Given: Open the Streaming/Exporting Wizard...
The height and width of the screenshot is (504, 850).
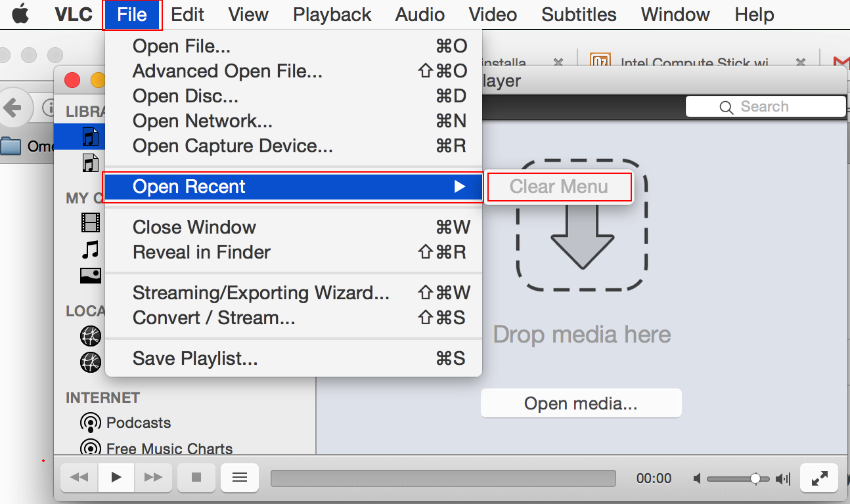Looking at the screenshot, I should (294, 293).
